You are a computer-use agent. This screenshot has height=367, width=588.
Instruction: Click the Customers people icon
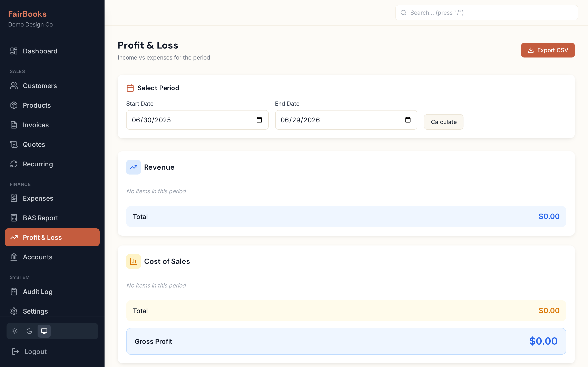(14, 86)
